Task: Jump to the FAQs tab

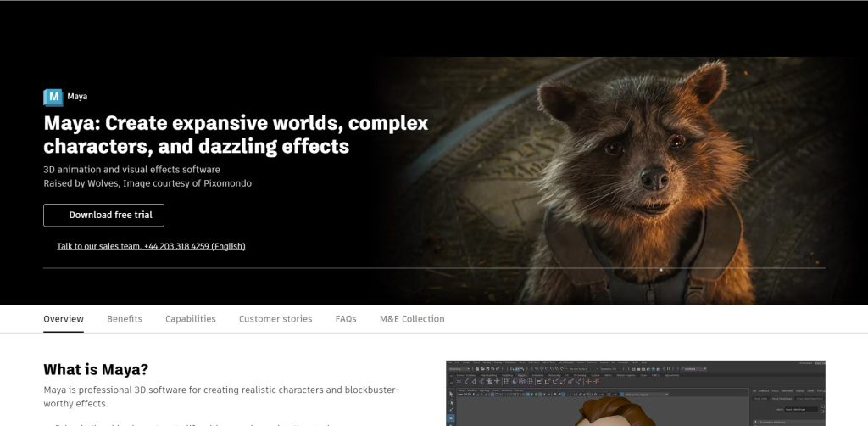Action: click(346, 319)
